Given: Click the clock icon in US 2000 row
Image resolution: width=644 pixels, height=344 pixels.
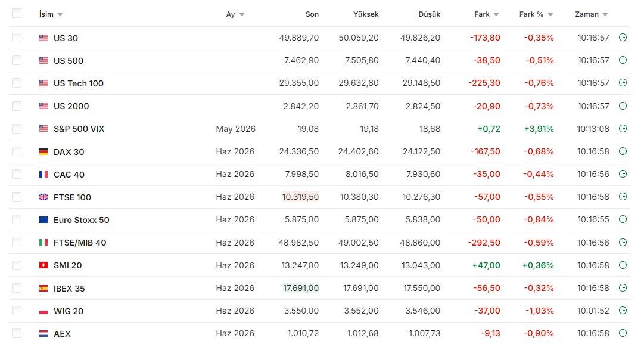Looking at the screenshot, I should point(623,106).
